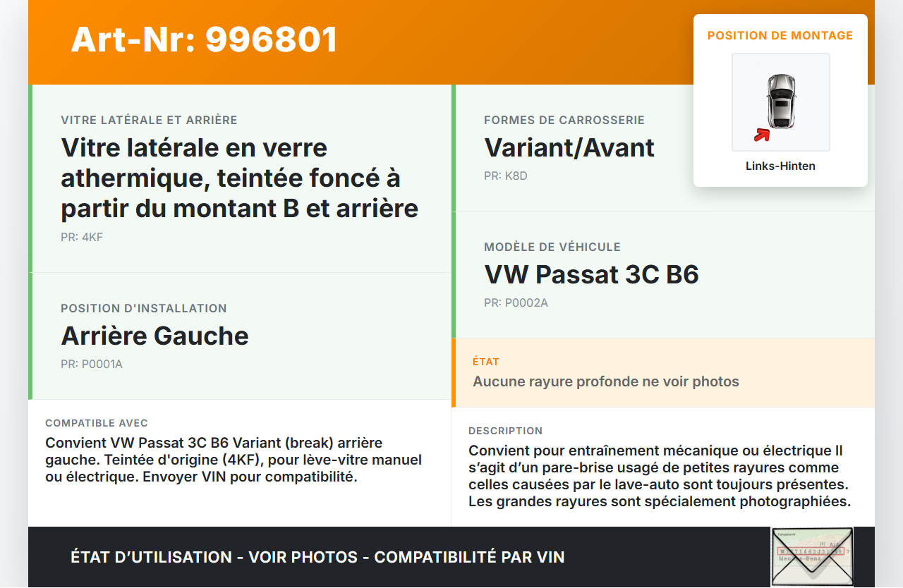Click the "PR: 4KF" code

[x=82, y=237]
